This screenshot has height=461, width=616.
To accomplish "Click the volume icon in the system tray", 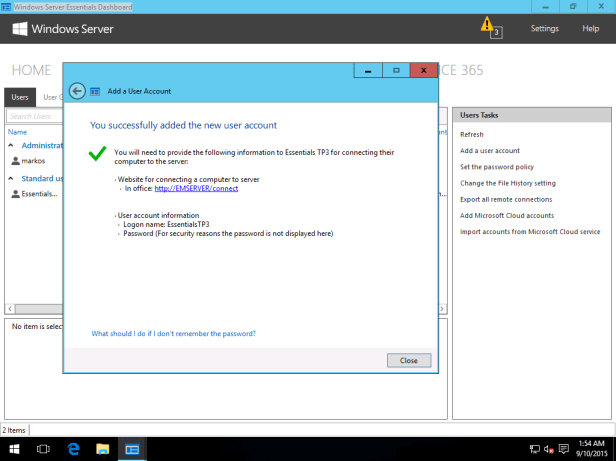I will coord(549,451).
